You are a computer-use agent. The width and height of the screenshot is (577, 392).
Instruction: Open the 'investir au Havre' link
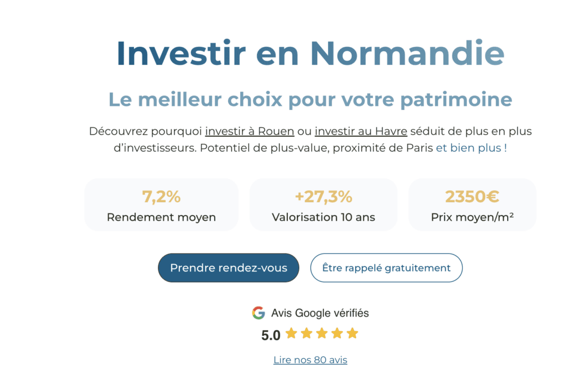(361, 131)
